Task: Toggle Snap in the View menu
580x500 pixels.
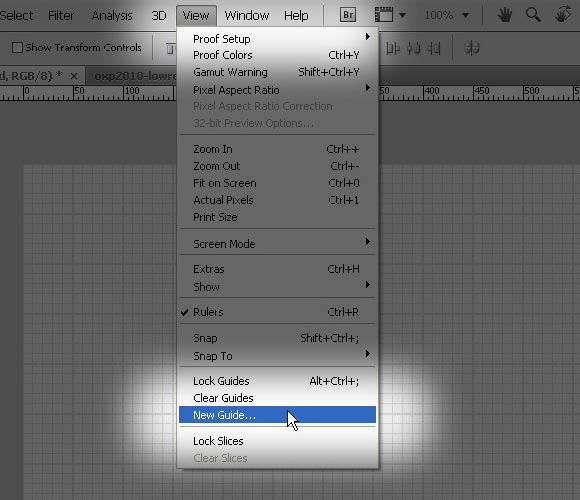Action: [x=277, y=338]
